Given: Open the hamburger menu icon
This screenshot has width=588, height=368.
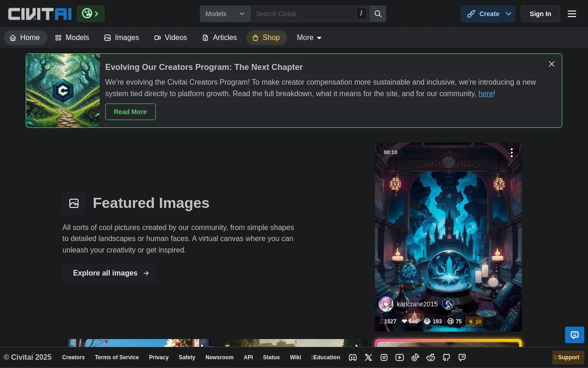Looking at the screenshot, I should pyautogui.click(x=572, y=14).
